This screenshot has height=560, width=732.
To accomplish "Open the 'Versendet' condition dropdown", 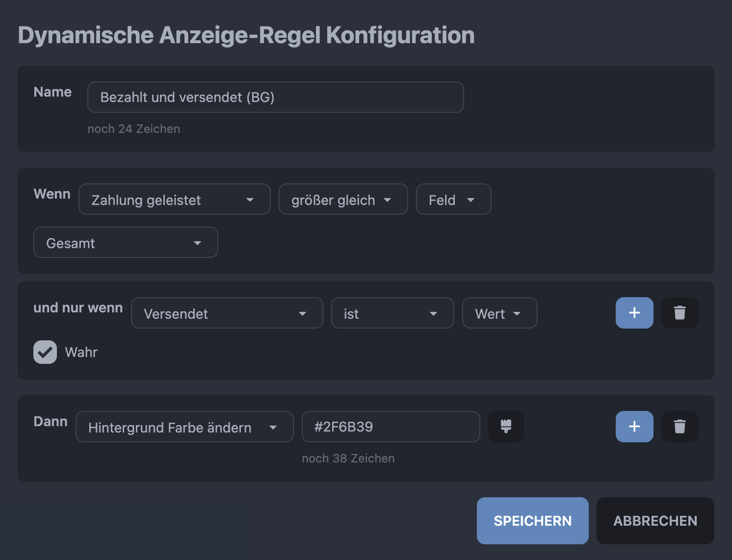I will [227, 313].
